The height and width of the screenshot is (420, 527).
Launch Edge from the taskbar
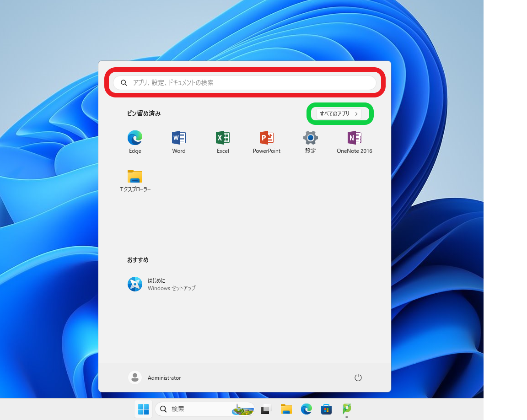pos(306,409)
